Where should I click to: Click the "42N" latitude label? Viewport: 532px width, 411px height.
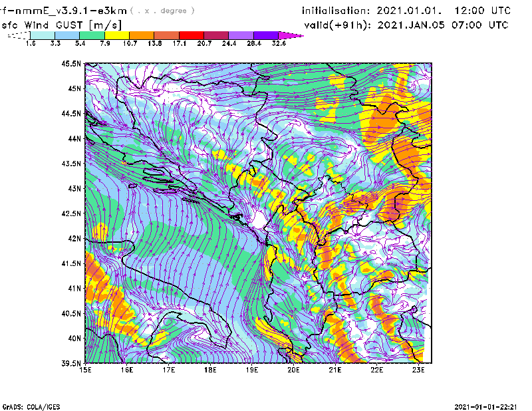pyautogui.click(x=74, y=239)
